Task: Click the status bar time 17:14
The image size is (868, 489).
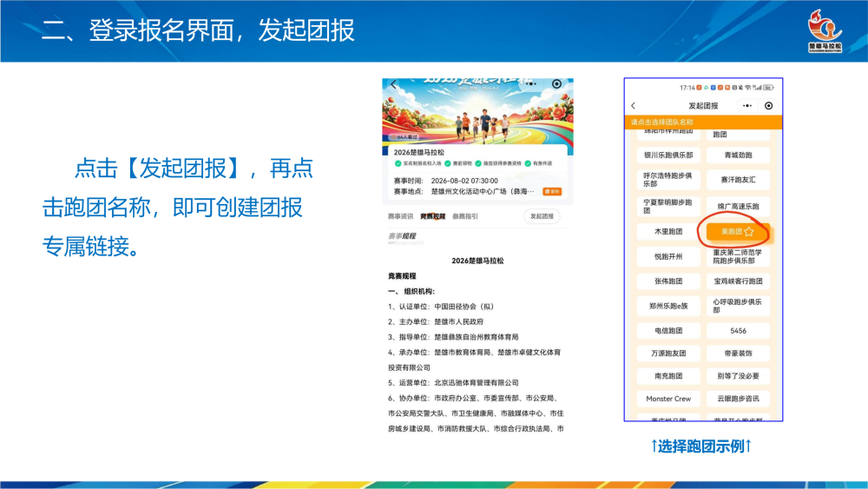Action: (x=687, y=88)
